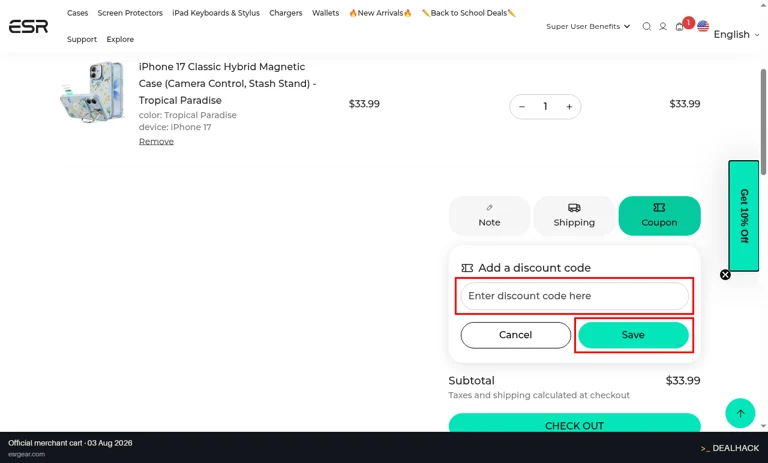Viewport: 768px width, 463px height.
Task: Open the Screen Protectors menu
Action: (x=130, y=13)
